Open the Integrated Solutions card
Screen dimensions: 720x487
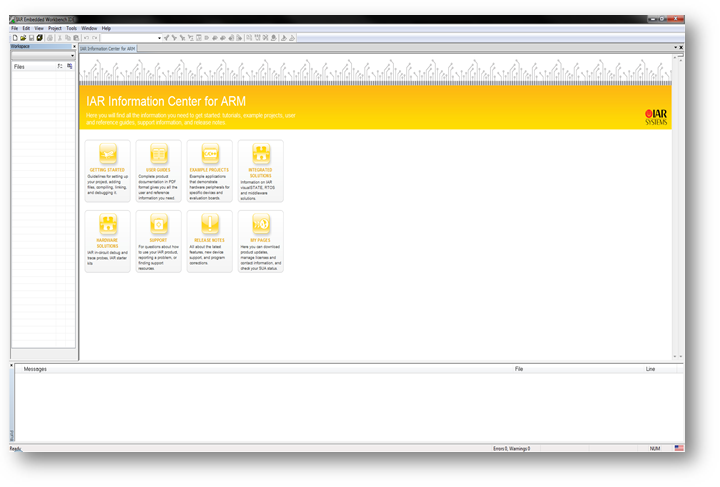click(x=260, y=171)
